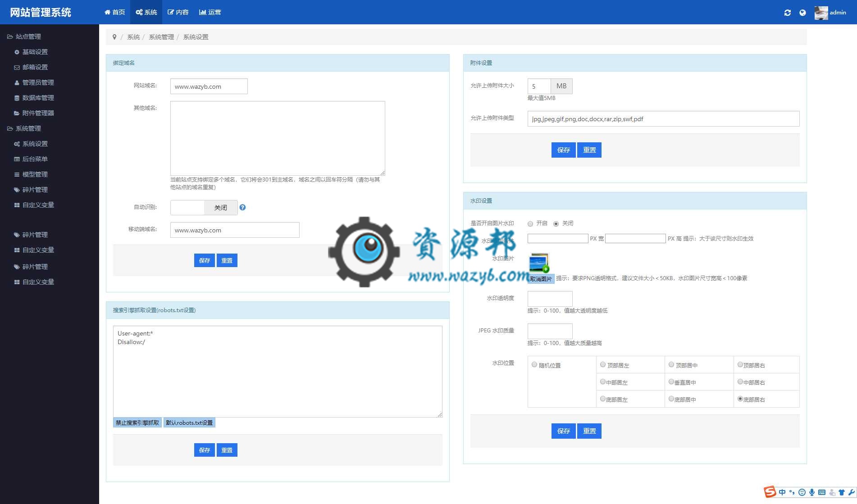
Task: Select 关闭 radio for image watermark
Action: coord(556,224)
